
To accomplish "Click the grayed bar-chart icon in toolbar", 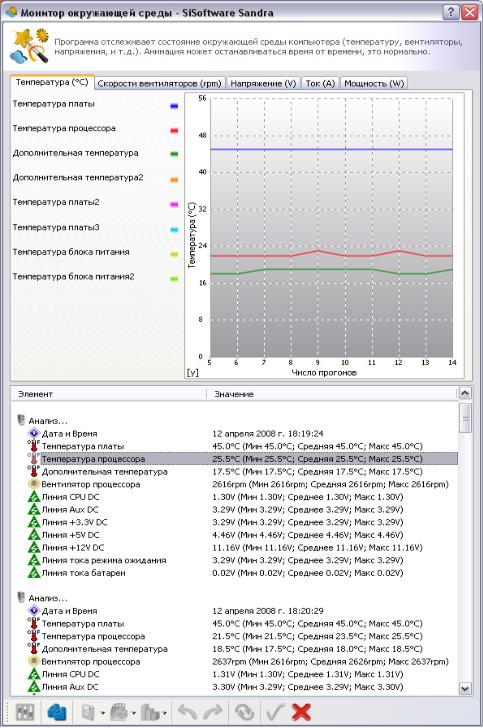I will click(x=150, y=712).
